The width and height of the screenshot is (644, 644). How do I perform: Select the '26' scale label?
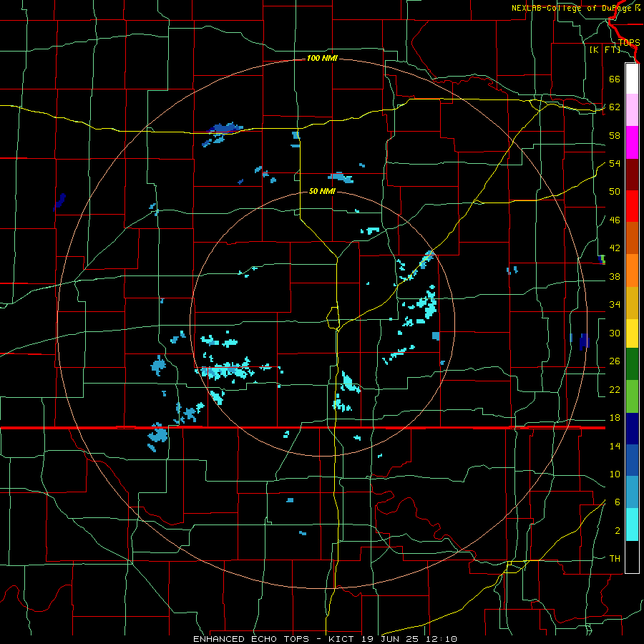615,361
